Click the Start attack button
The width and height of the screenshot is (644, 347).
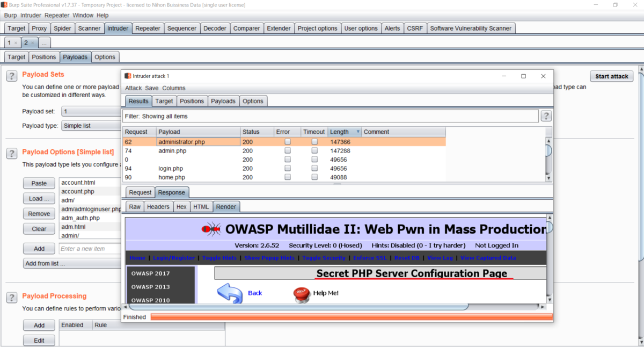click(612, 76)
